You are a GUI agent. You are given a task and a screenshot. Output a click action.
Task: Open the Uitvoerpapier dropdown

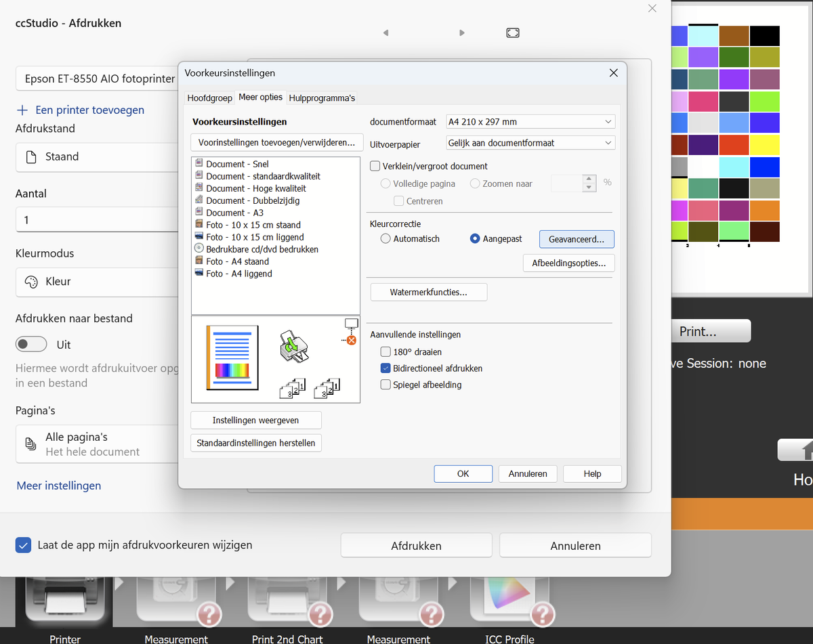point(530,143)
